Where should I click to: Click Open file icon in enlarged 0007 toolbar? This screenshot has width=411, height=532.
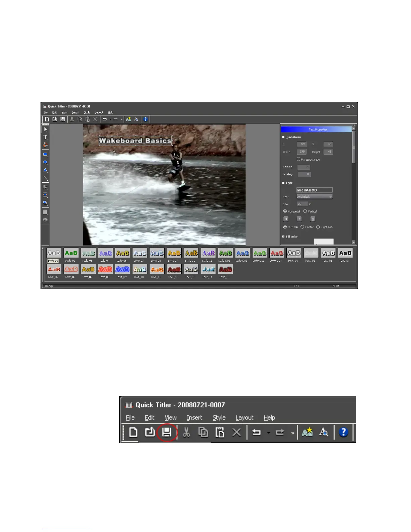(150, 432)
